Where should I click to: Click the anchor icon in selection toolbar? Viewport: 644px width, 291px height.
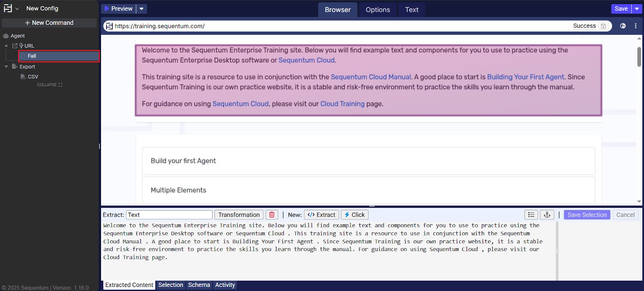tap(547, 215)
